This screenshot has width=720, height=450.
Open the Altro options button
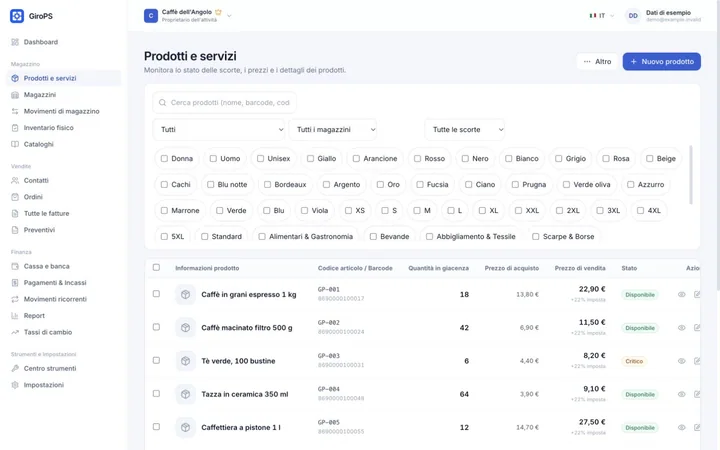tap(597, 62)
